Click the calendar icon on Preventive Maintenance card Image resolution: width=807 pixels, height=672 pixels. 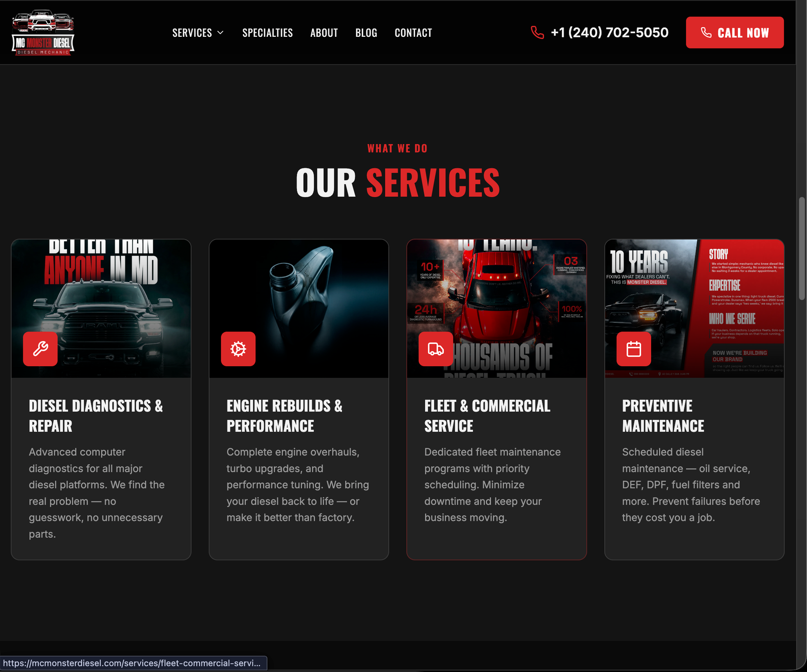tap(633, 349)
